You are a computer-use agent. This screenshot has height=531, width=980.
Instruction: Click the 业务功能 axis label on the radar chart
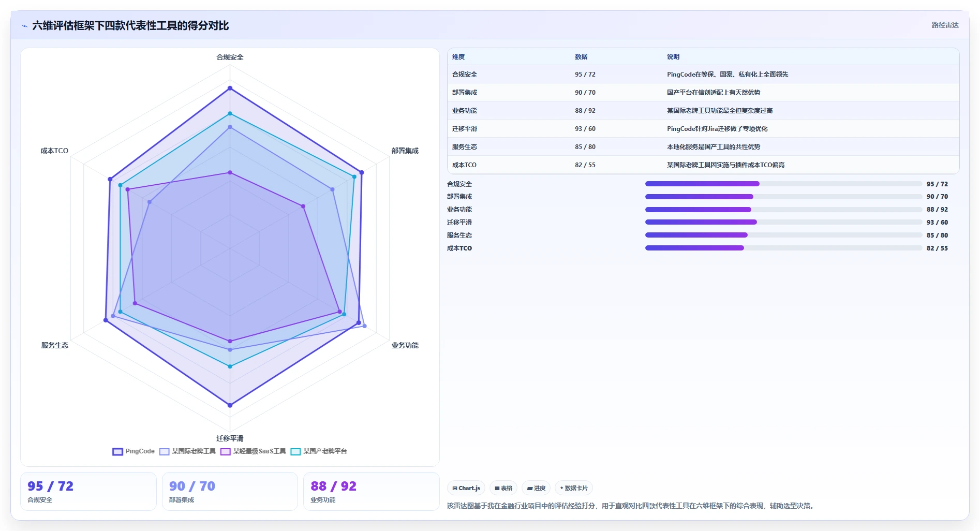[405, 345]
